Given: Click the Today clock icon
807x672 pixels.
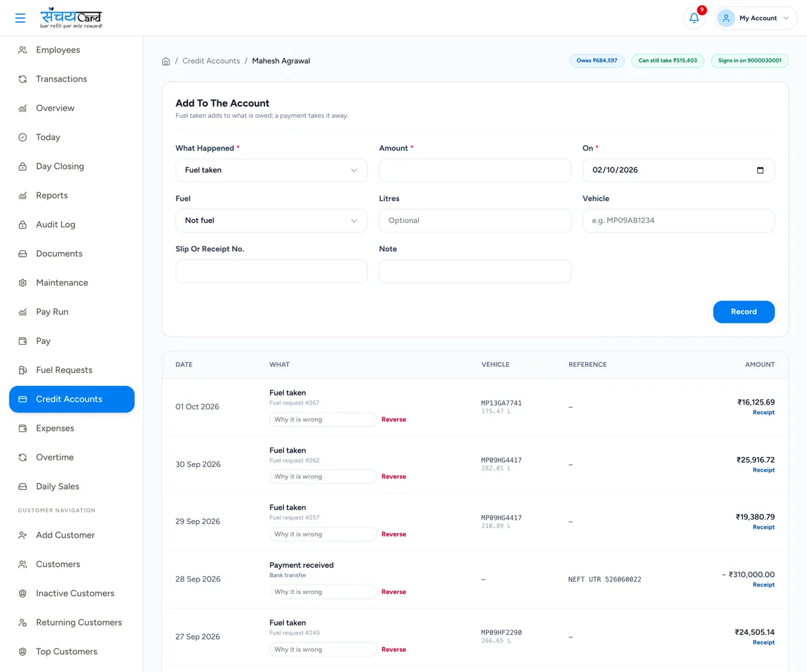Looking at the screenshot, I should (23, 137).
